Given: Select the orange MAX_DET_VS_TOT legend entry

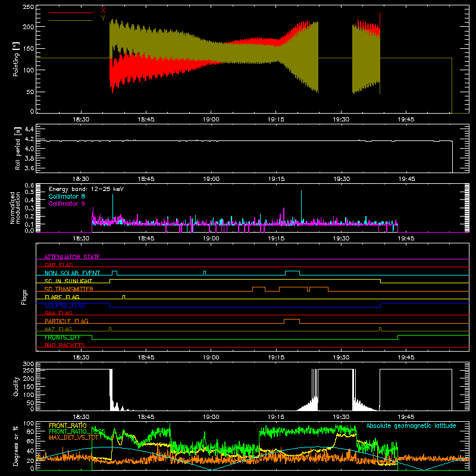Looking at the screenshot, I should click(x=73, y=437).
